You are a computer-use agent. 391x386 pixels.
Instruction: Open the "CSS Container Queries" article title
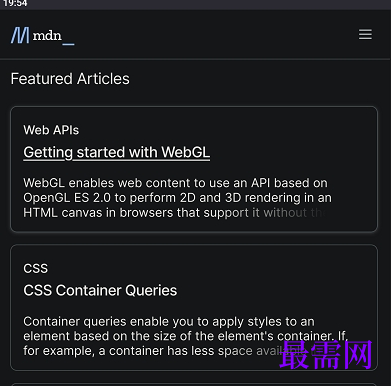100,290
